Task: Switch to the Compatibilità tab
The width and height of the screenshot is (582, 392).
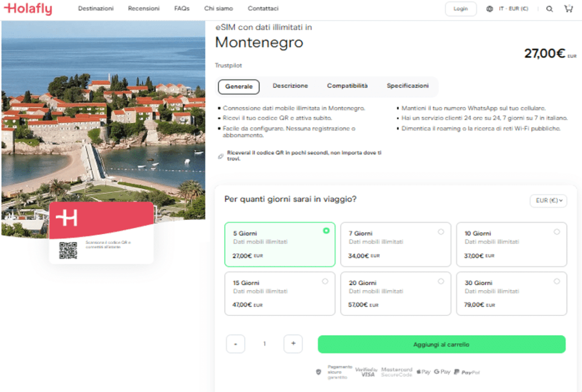Action: [x=347, y=86]
